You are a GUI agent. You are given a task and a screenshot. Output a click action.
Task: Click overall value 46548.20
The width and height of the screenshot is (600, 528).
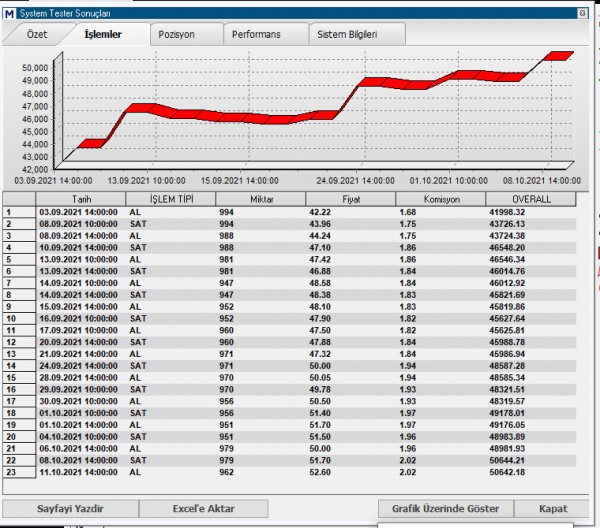(507, 248)
